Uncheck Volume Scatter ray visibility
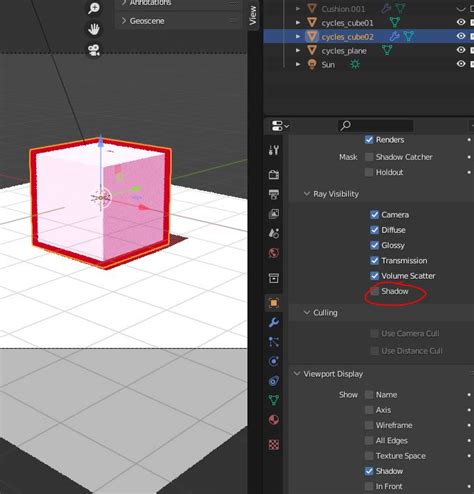The width and height of the screenshot is (474, 494). coord(374,276)
